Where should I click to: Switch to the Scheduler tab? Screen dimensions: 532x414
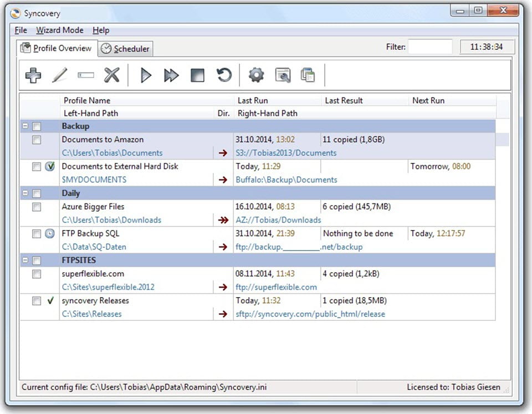[x=126, y=49]
